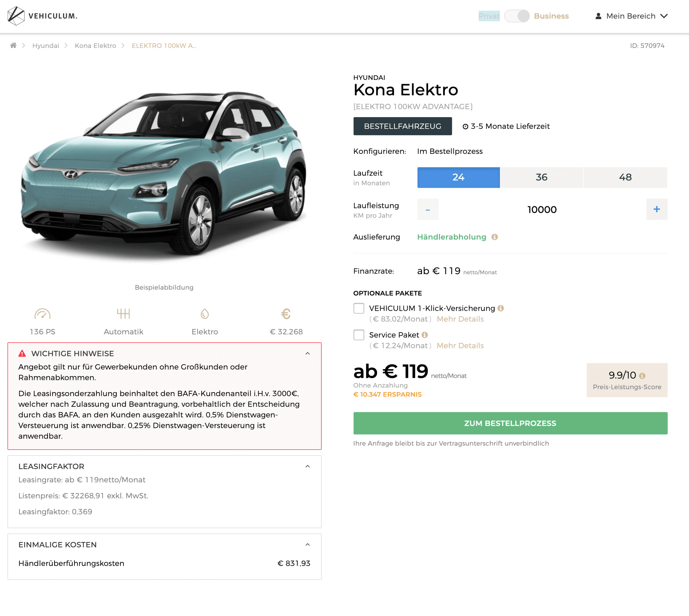
Task: Open Kona Elektro breadcrumb link
Action: click(96, 45)
